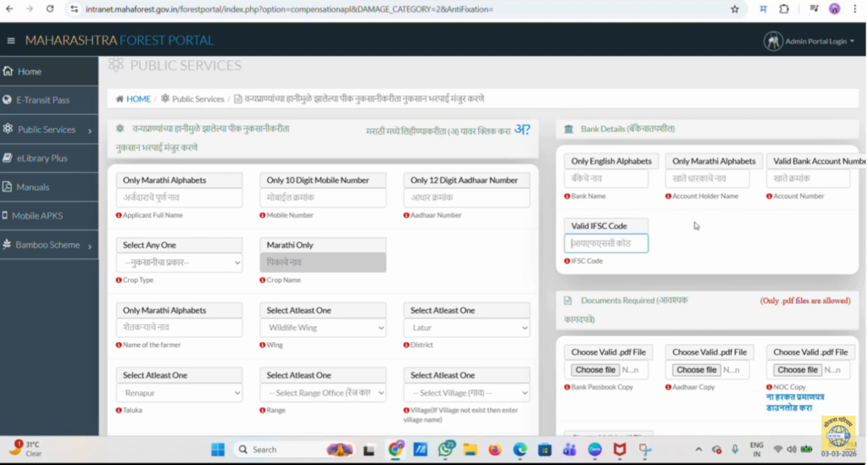Click the eLibrary Plus sidebar icon
The height and width of the screenshot is (465, 868).
click(8, 158)
